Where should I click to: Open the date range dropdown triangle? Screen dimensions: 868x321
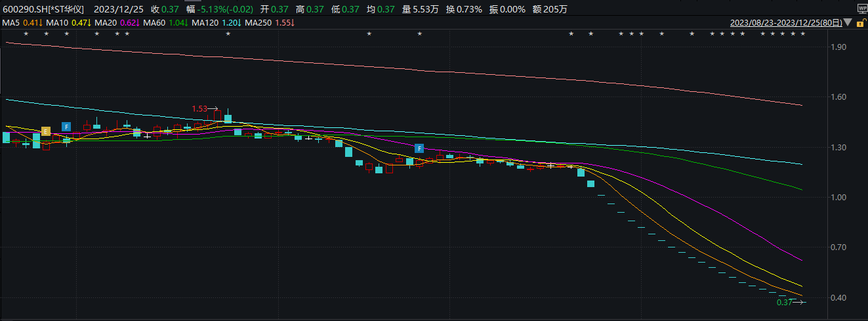848,23
